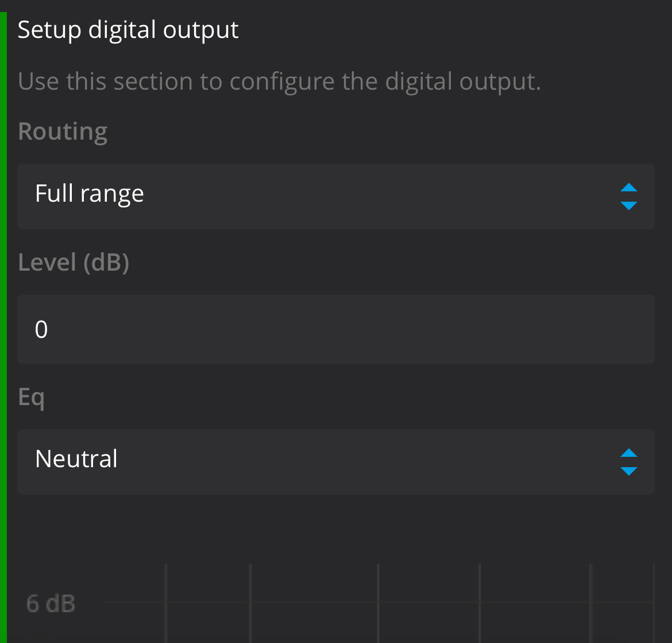Click the up arrow on the Eq selector
This screenshot has width=672, height=643.
click(629, 453)
